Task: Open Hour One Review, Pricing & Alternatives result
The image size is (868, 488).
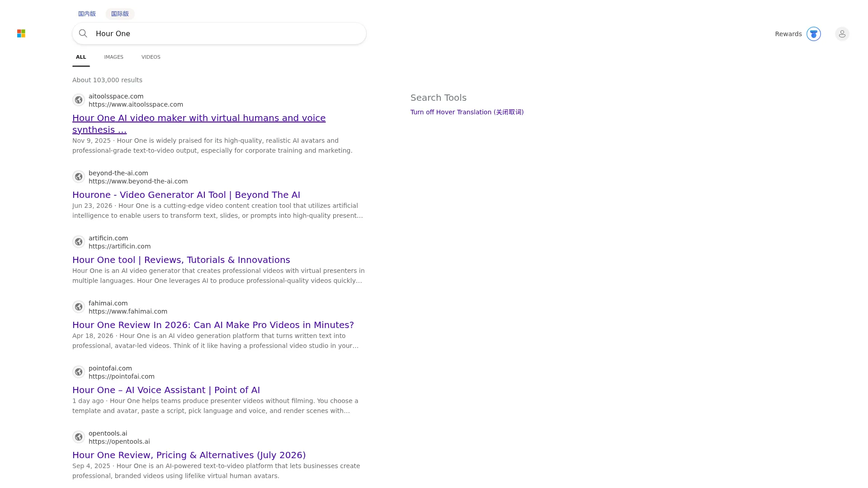Action: 189,455
